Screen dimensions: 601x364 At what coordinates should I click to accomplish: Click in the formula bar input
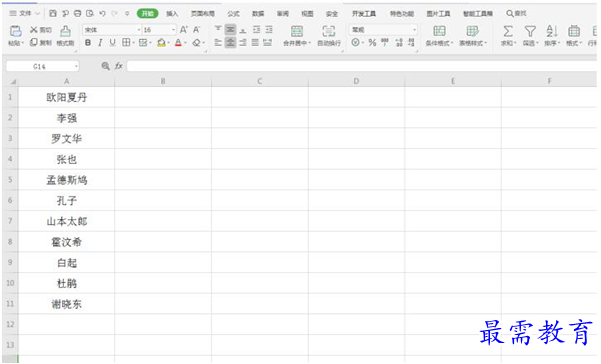(362, 66)
